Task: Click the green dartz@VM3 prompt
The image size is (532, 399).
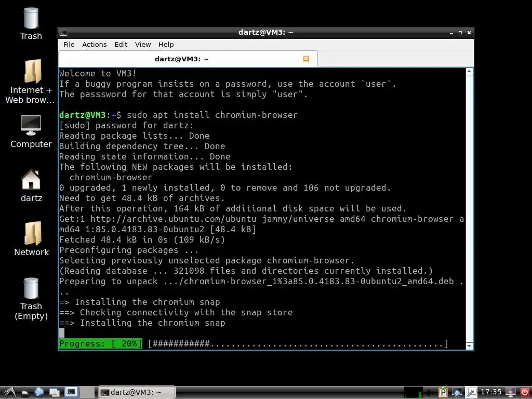Action: [x=83, y=115]
